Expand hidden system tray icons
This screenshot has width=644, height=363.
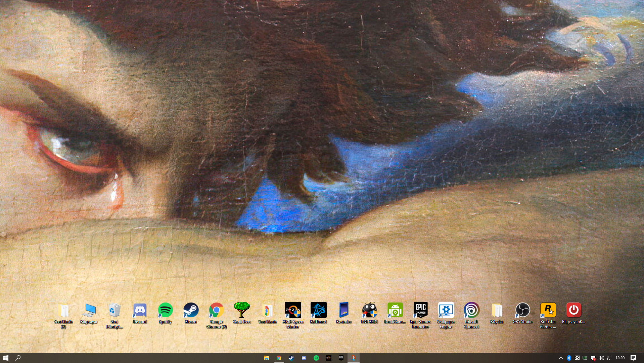[561, 358]
